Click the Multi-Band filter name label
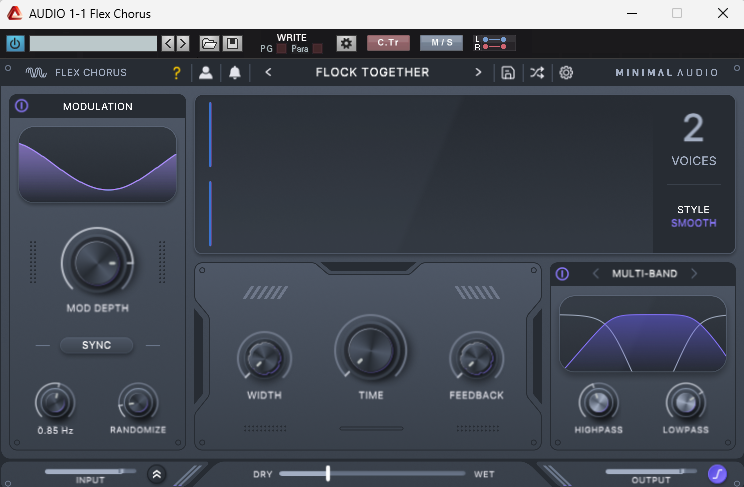Image resolution: width=744 pixels, height=487 pixels. [644, 273]
